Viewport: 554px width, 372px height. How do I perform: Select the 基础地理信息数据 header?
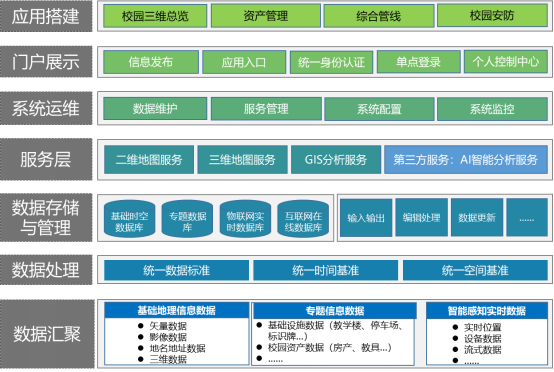point(177,310)
